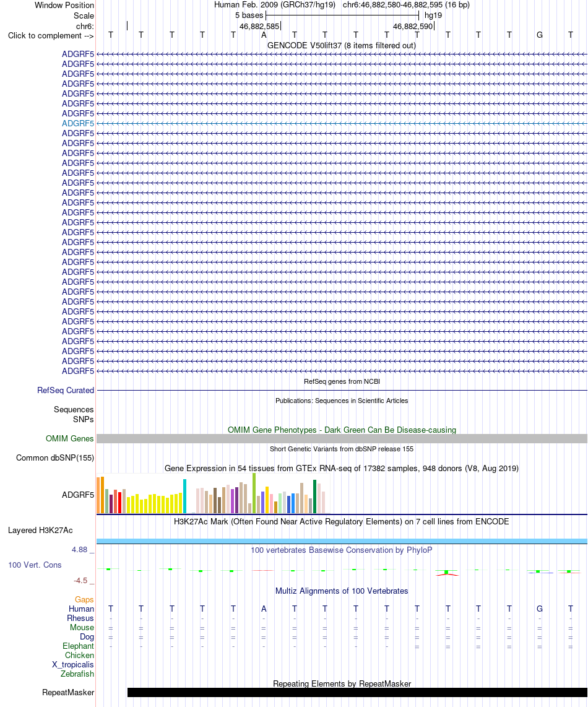This screenshot has height=707, width=588.
Task: Click the RefSeq Curated track label
Action: pyautogui.click(x=66, y=391)
